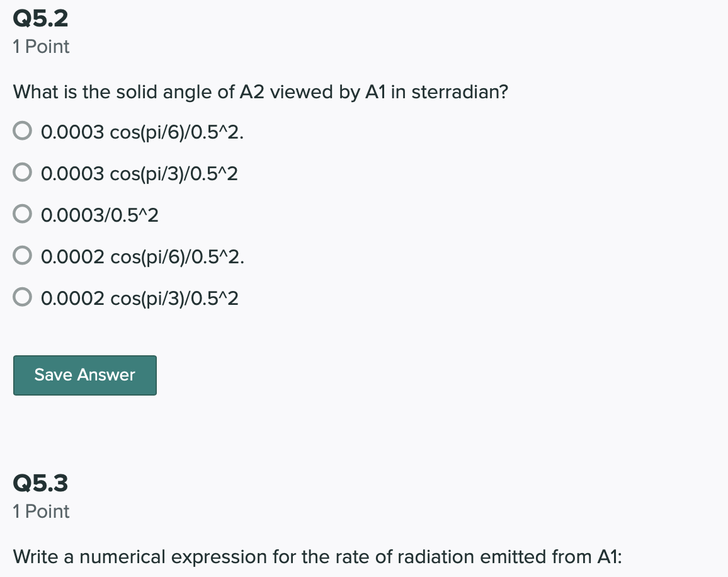Click the answer text '0.0003/0.5^2'
The height and width of the screenshot is (577, 728).
tap(100, 215)
